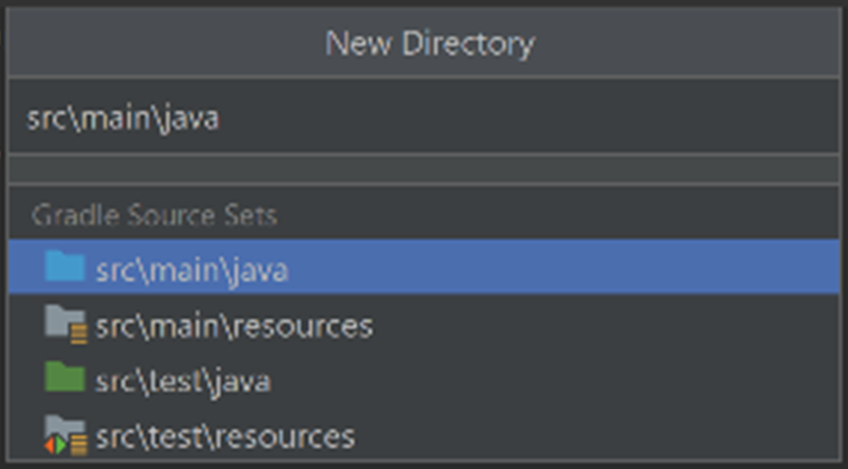848x469 pixels.
Task: Click the blank area of the highlighted blue row
Action: (x=562, y=267)
